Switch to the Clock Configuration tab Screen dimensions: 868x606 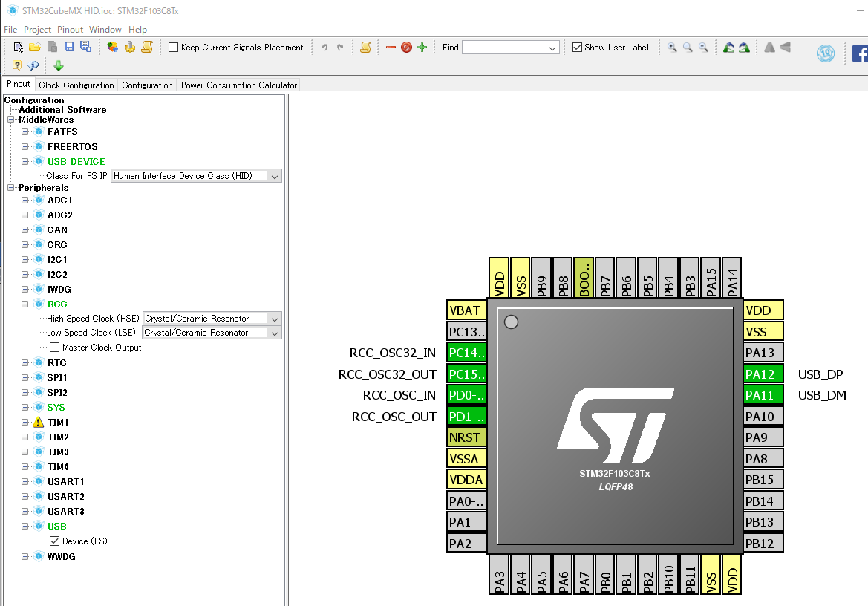coord(76,85)
